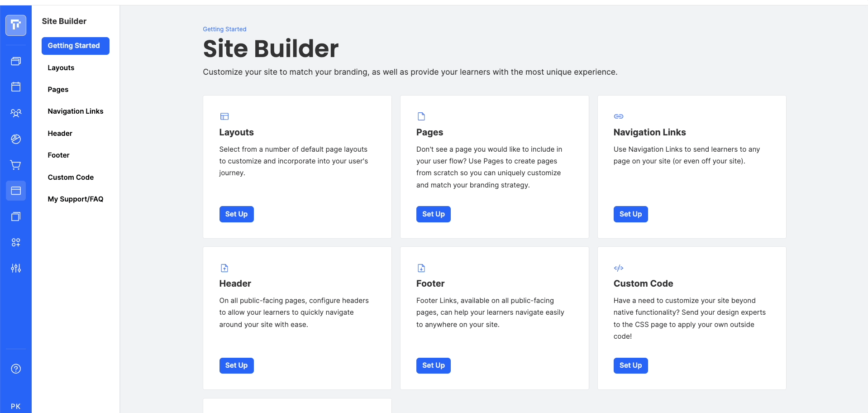Open the shopping cart sidebar icon
Image resolution: width=868 pixels, height=413 pixels.
click(16, 165)
